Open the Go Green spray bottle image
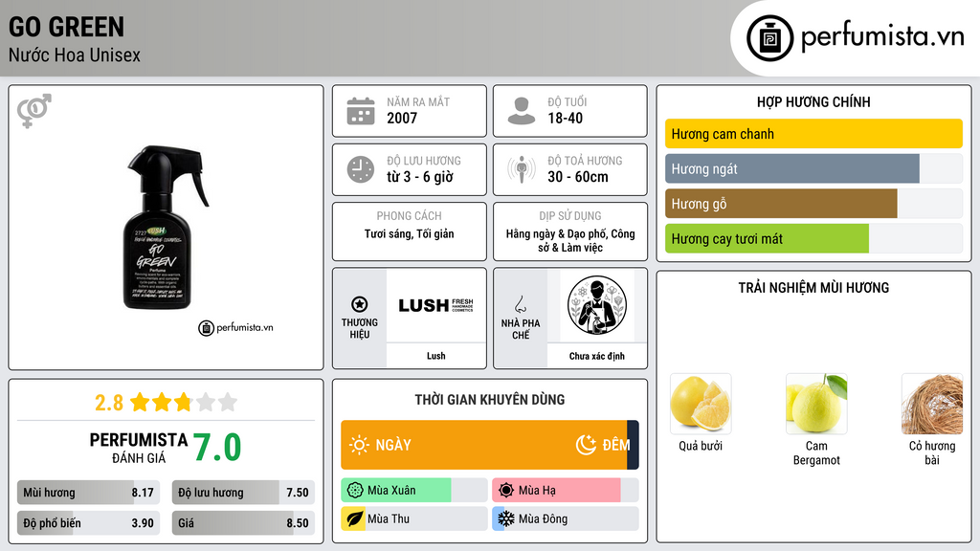Viewport: 980px width, 551px height. click(x=167, y=228)
